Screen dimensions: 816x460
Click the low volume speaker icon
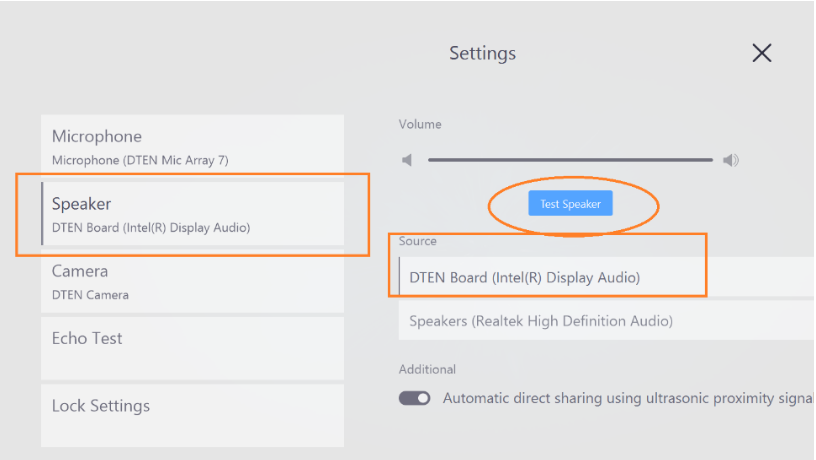tap(407, 160)
